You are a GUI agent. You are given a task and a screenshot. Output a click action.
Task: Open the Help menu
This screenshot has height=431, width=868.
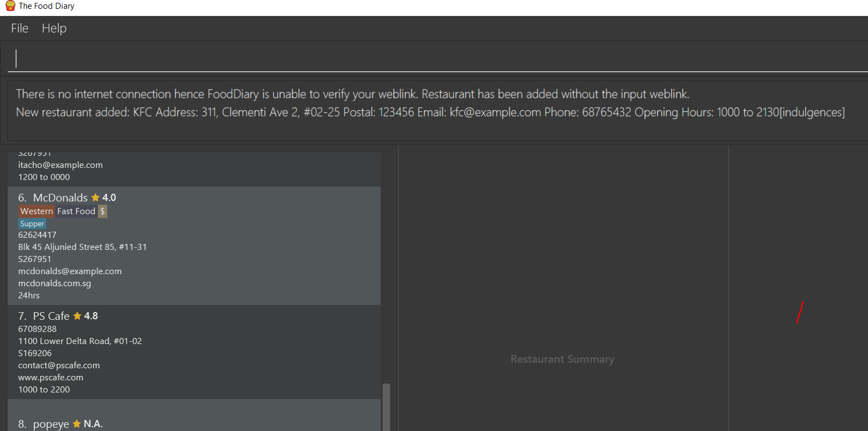(x=54, y=28)
